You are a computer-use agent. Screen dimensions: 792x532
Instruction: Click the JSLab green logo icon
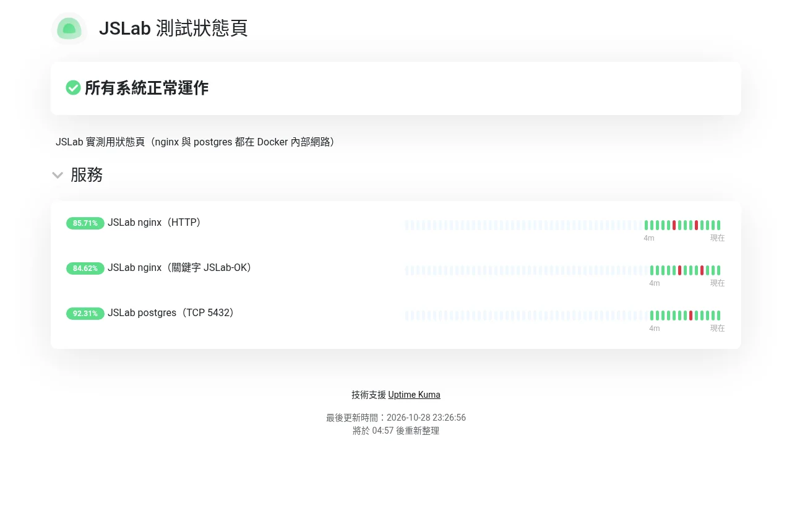[x=69, y=28]
